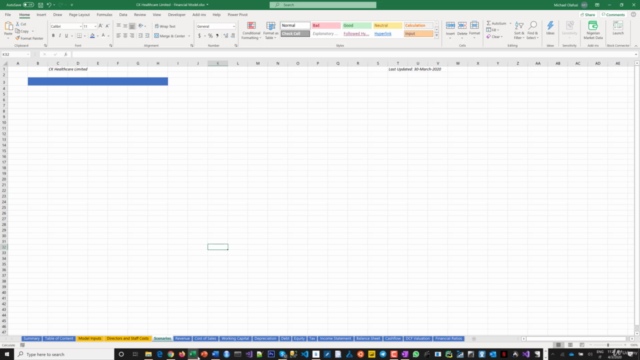Apply Comma Style

217,36
